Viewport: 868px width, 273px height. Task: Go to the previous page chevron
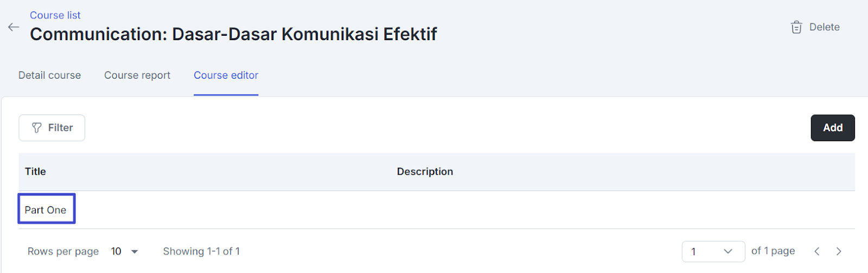click(x=817, y=251)
